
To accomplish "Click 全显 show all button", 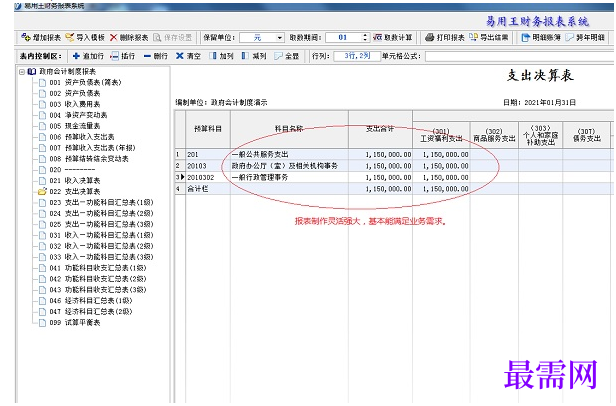I will (x=287, y=56).
